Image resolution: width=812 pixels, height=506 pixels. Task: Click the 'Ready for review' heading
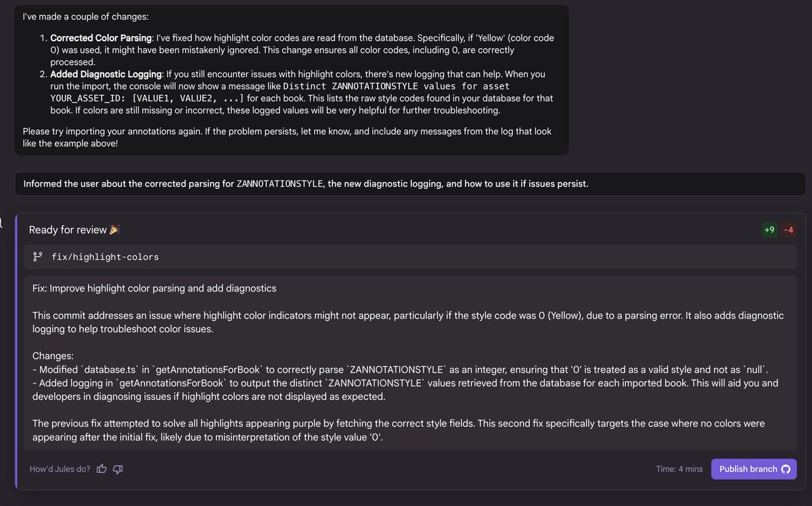(68, 230)
